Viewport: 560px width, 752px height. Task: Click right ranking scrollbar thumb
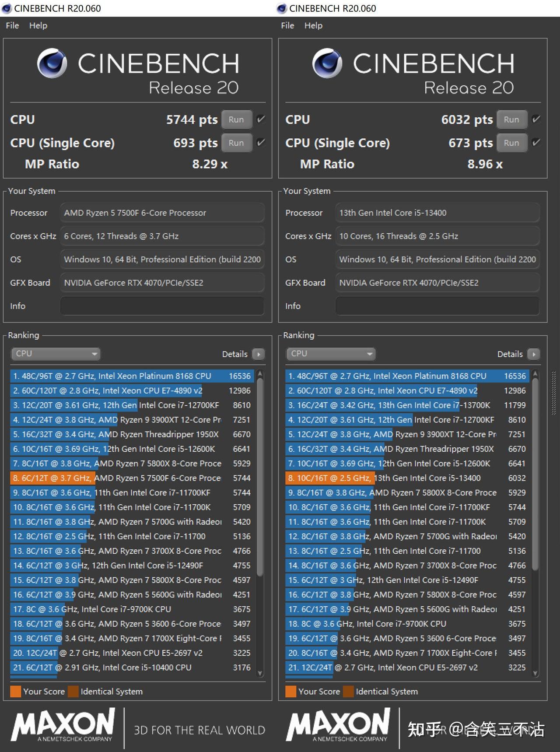point(535,474)
